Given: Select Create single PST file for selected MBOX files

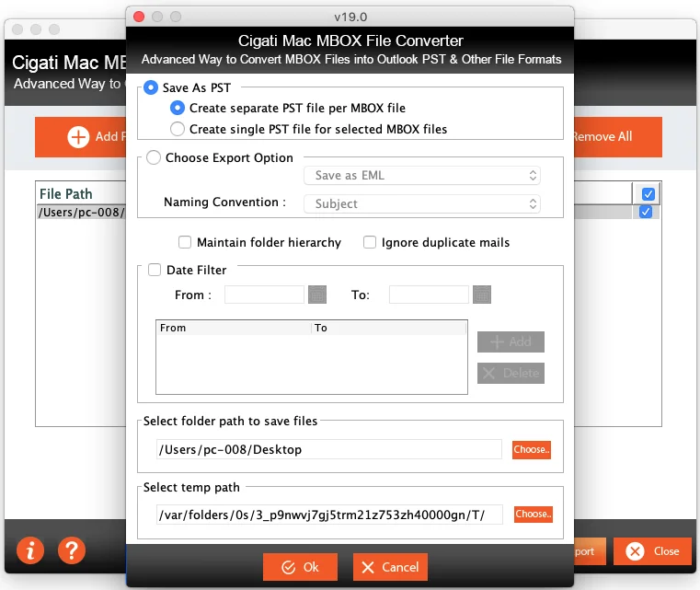Looking at the screenshot, I should (178, 129).
